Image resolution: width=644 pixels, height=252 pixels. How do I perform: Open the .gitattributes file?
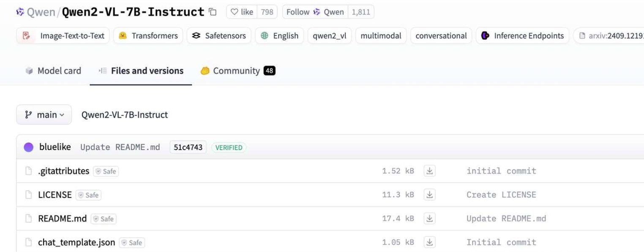(63, 171)
